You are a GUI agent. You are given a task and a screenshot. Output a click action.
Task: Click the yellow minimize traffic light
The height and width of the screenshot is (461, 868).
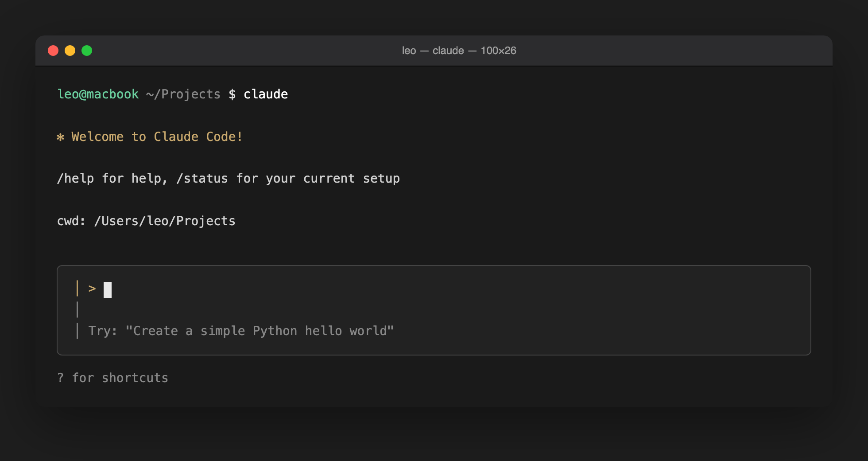click(70, 51)
